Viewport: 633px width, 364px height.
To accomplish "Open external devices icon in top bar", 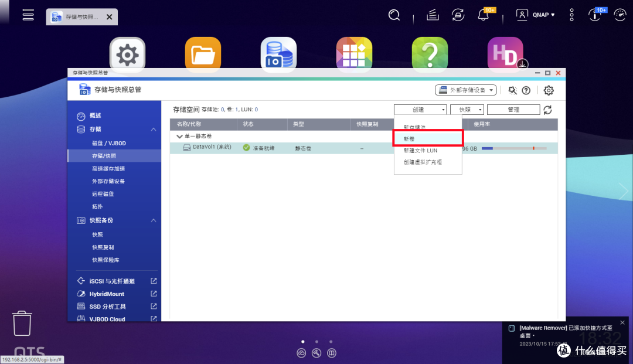I will (x=458, y=15).
